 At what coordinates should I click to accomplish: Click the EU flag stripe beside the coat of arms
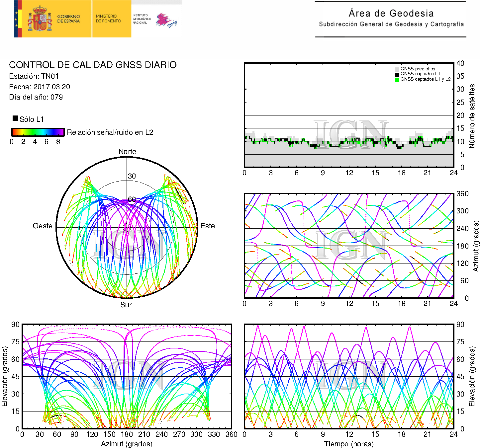[x=16, y=19]
